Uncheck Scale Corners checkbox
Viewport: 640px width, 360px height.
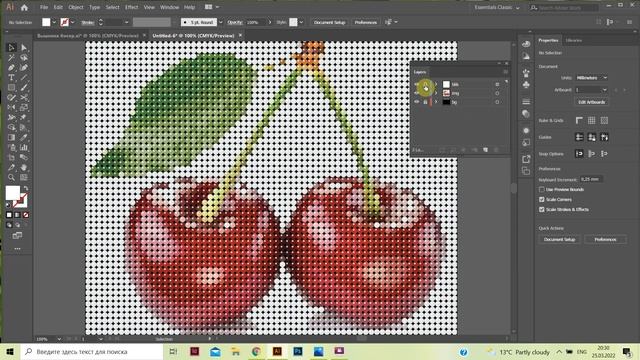[x=542, y=200]
